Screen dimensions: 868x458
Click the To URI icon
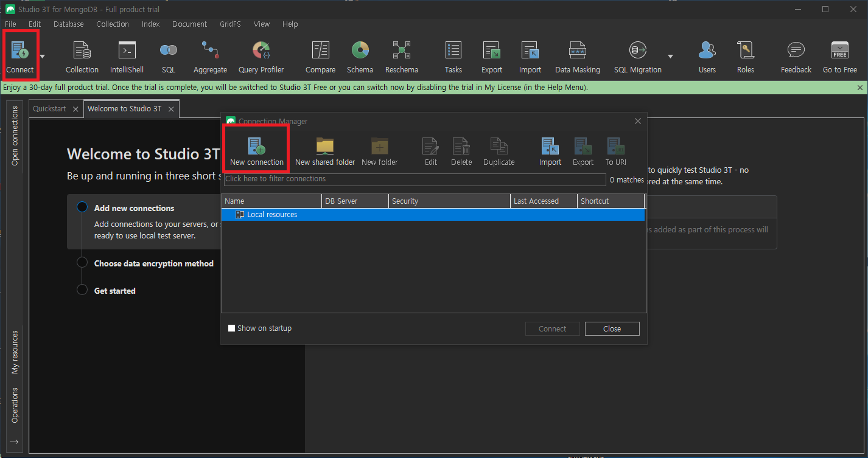point(616,152)
